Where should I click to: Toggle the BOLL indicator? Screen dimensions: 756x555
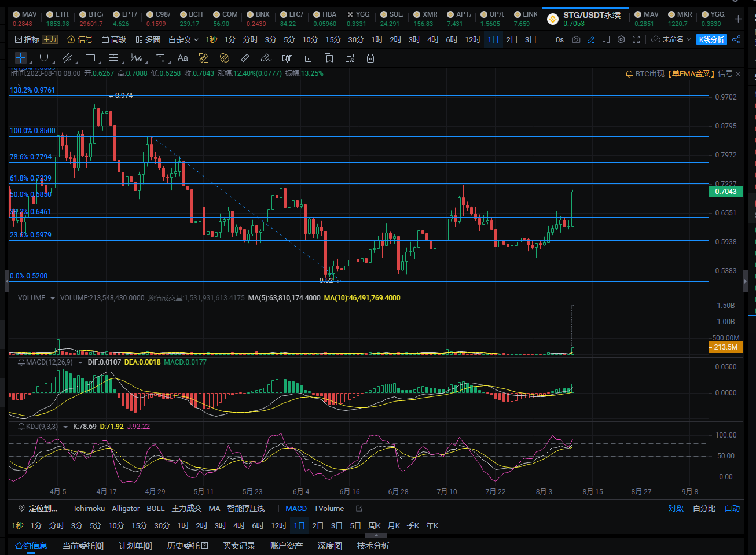[x=155, y=509]
